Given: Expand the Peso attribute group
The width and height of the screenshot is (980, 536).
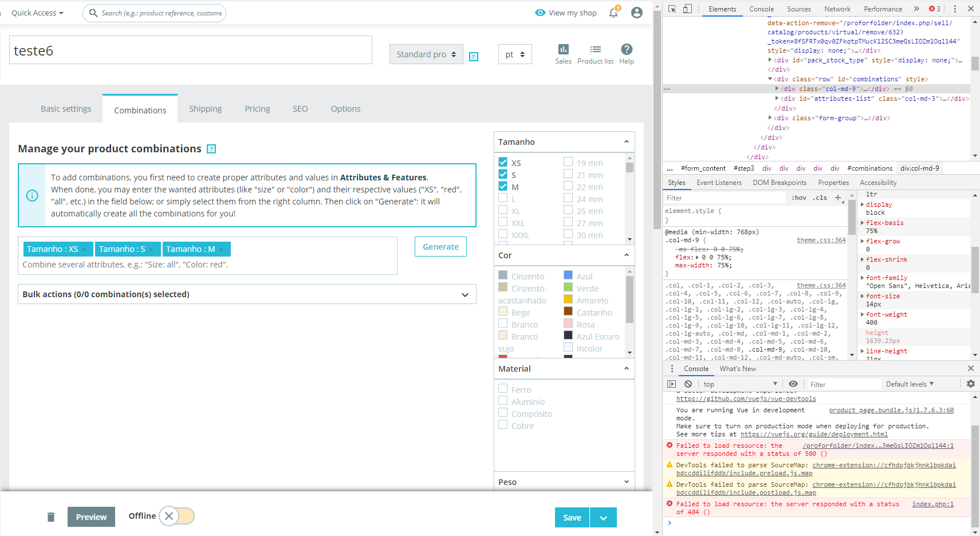Looking at the screenshot, I should pos(627,482).
